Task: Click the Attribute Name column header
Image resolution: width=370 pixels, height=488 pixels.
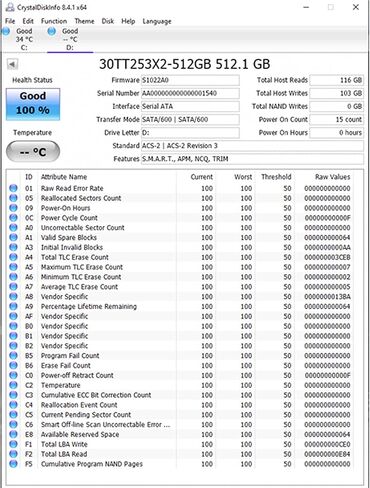Action: click(x=64, y=177)
